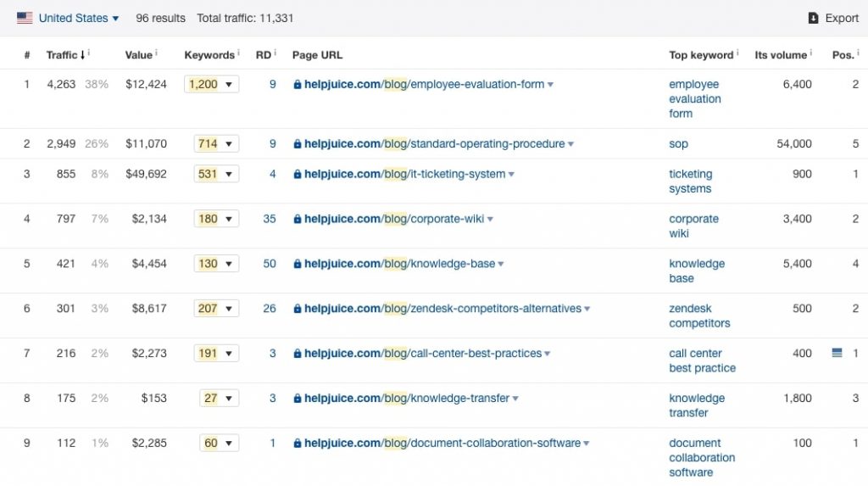Open the 27 keywords dropdown
Image resolution: width=868 pixels, height=486 pixels.
[x=220, y=399]
